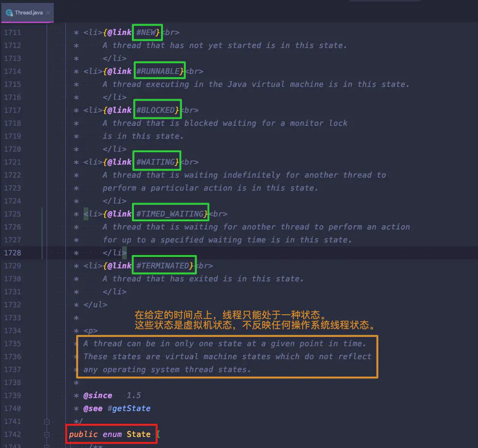This screenshot has height=448, width=478.
Task: Click the 'State' identifier on line 1742
Action: (139, 434)
